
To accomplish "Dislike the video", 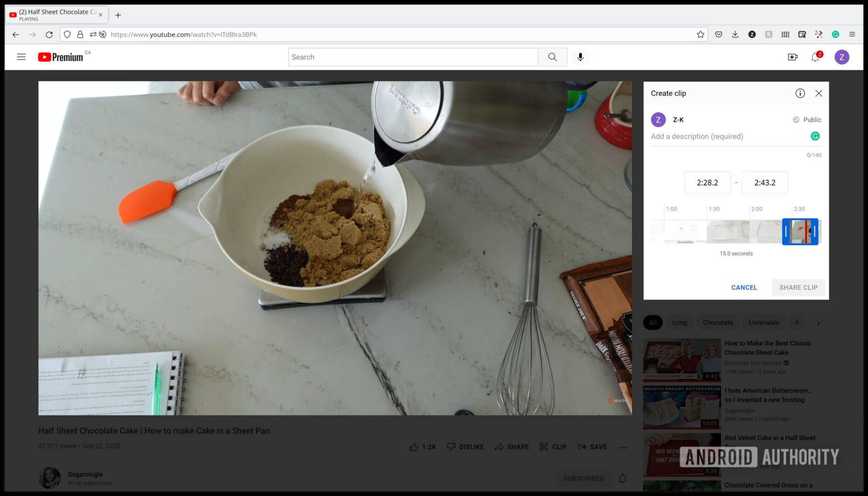I will [x=465, y=446].
